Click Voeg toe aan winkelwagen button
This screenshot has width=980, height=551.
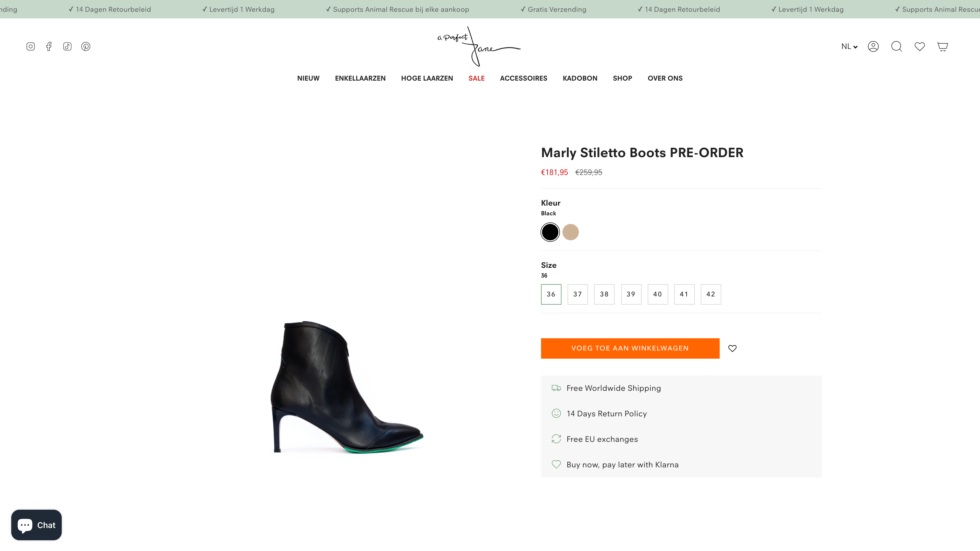point(630,348)
